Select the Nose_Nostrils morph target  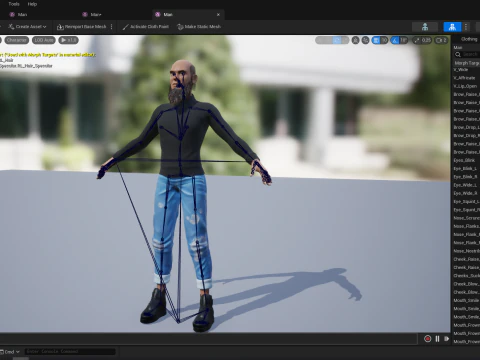(x=466, y=251)
